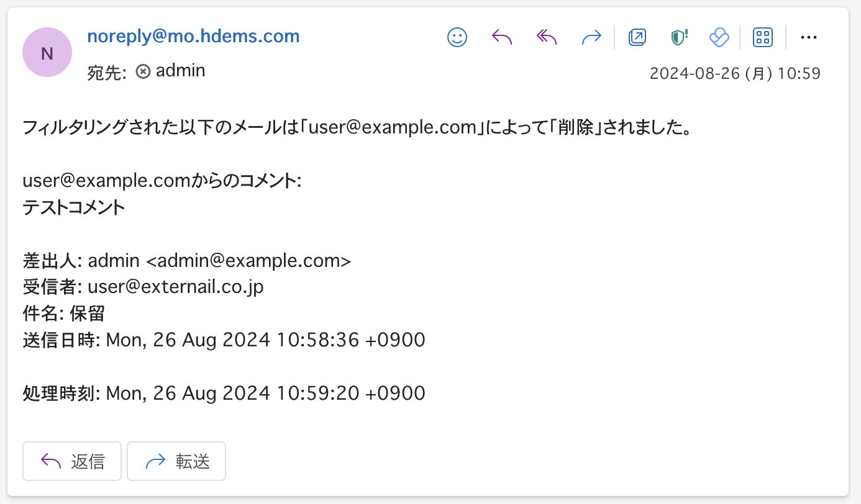The width and height of the screenshot is (861, 504).
Task: Click the テストコメント comment line
Action: pyautogui.click(x=74, y=208)
